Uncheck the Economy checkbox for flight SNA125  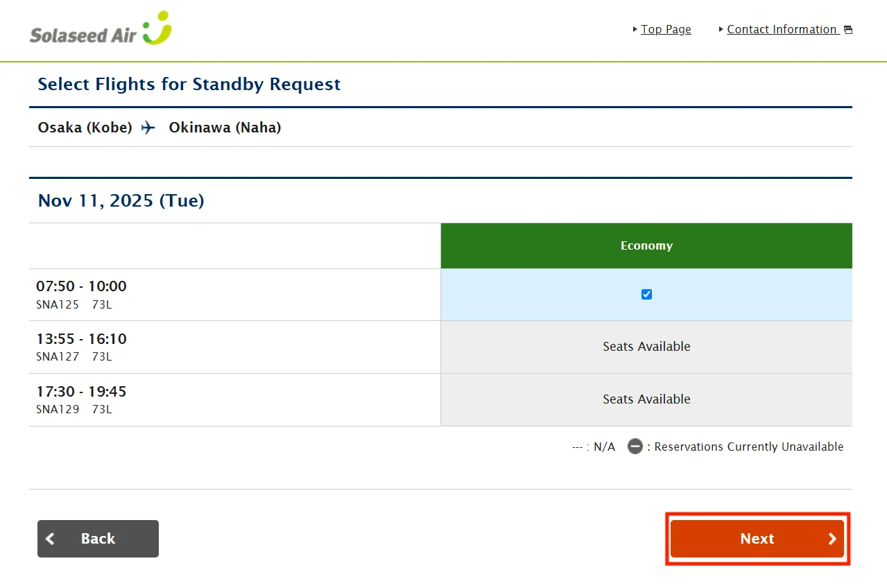point(646,295)
